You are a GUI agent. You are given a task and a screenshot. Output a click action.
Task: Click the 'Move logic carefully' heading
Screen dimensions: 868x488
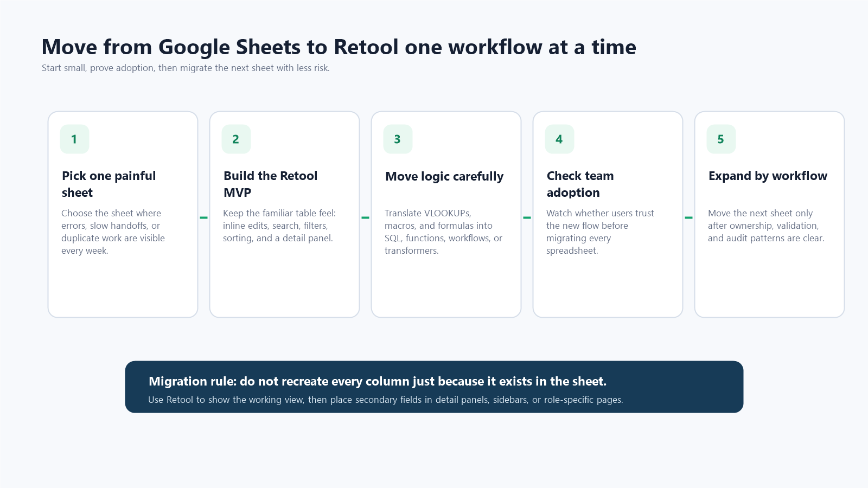444,176
